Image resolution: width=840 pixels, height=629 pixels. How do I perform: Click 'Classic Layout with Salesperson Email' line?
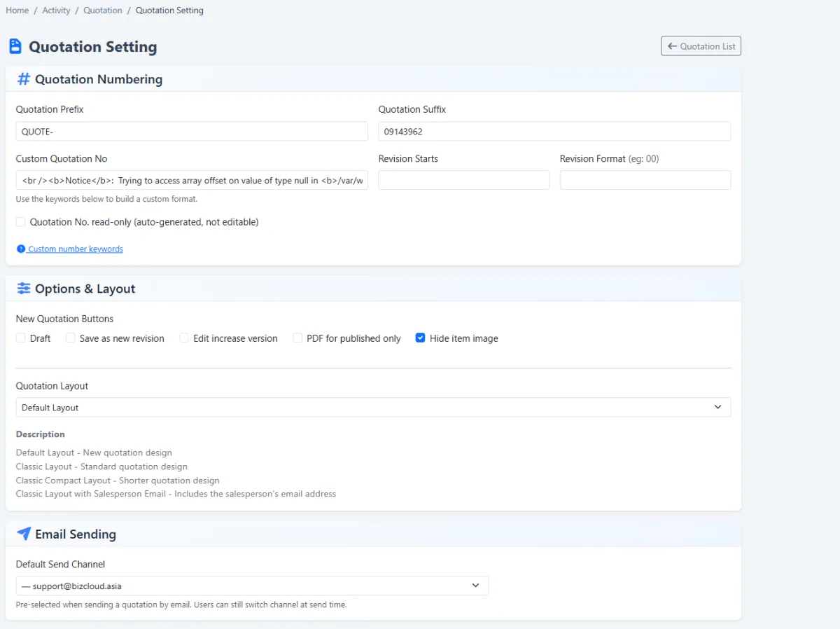176,494
